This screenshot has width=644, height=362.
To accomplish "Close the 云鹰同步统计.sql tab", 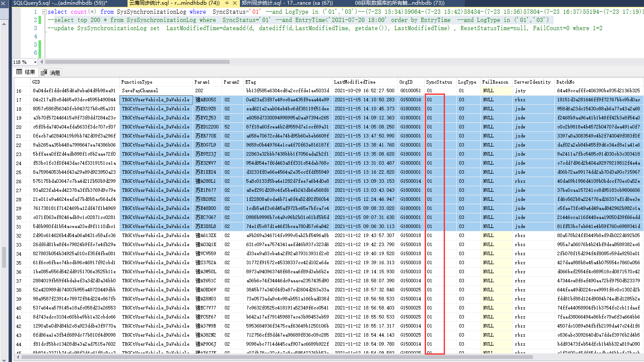I will coord(235,3).
